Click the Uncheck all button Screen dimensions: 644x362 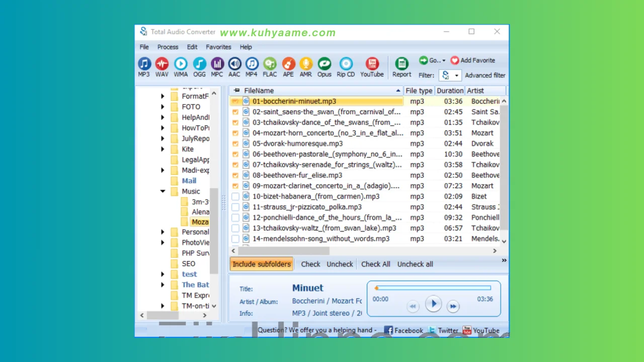415,264
